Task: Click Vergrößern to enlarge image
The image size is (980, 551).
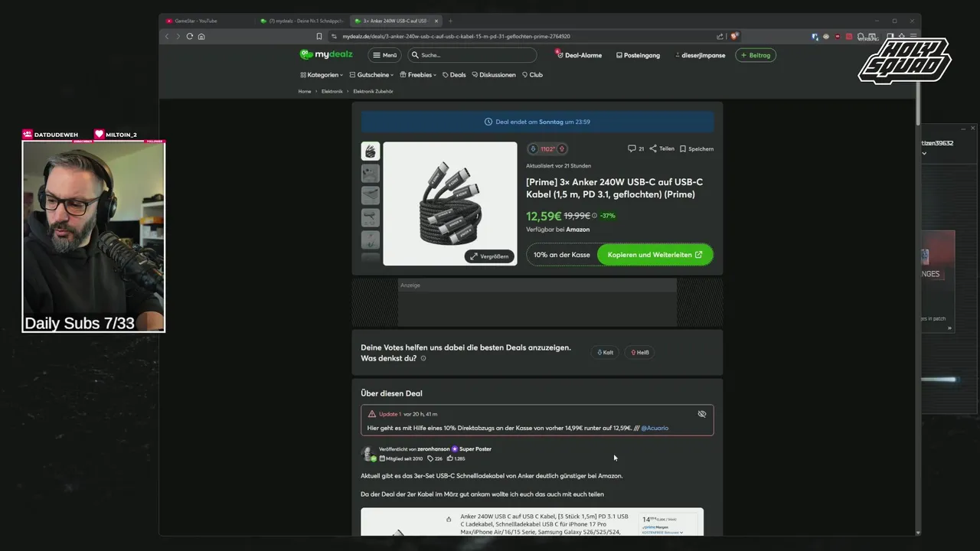Action: pos(489,256)
